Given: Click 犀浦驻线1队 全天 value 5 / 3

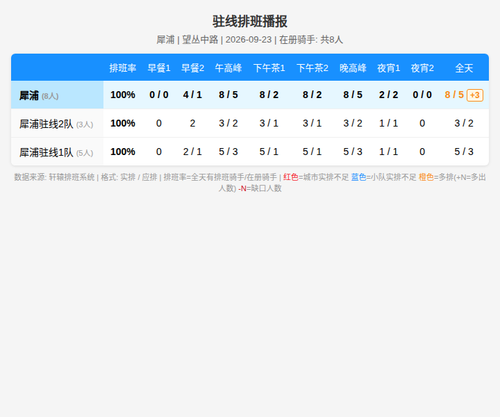Looking at the screenshot, I should point(464,152).
